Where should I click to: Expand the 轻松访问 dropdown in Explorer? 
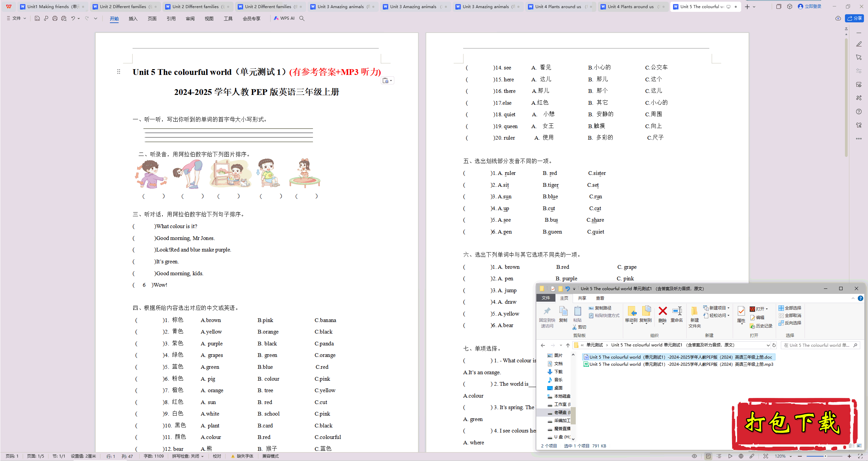tap(728, 315)
